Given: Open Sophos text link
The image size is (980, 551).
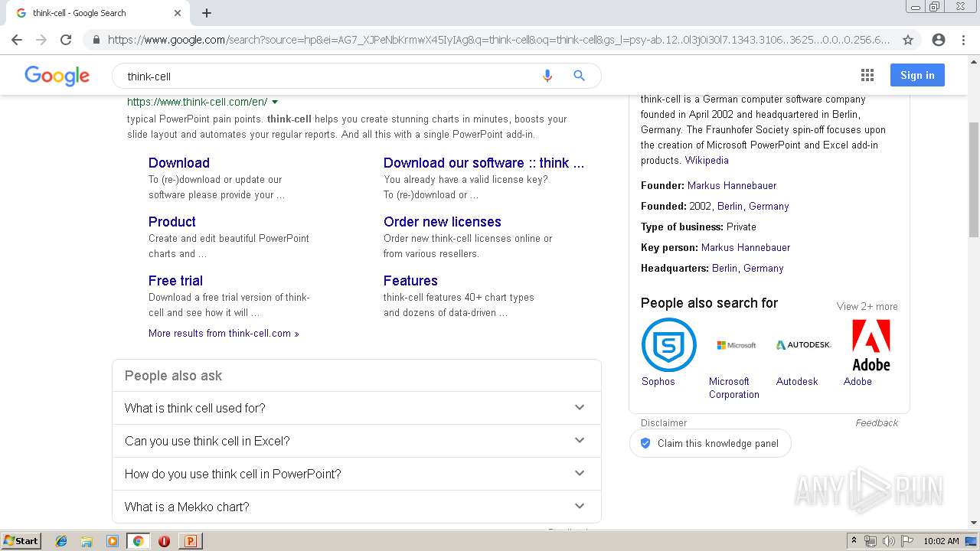Looking at the screenshot, I should [x=658, y=381].
